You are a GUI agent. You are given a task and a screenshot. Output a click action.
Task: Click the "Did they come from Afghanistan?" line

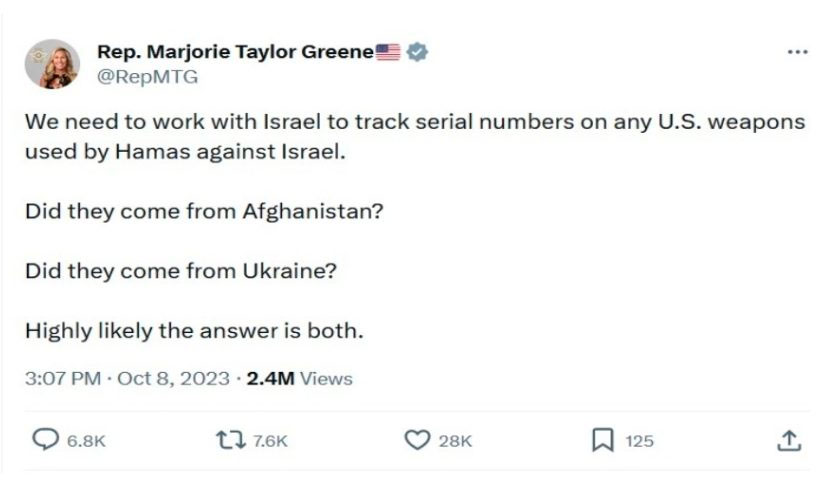point(204,212)
